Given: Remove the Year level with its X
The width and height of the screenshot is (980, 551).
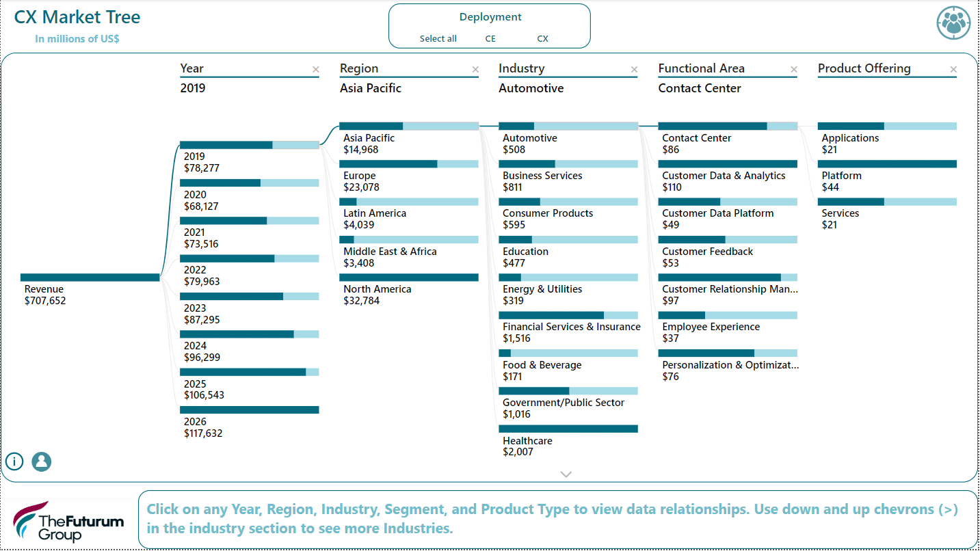Looking at the screenshot, I should [x=315, y=69].
